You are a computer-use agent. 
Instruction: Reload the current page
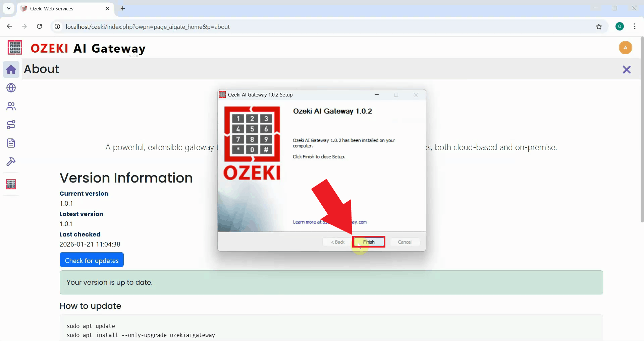40,26
